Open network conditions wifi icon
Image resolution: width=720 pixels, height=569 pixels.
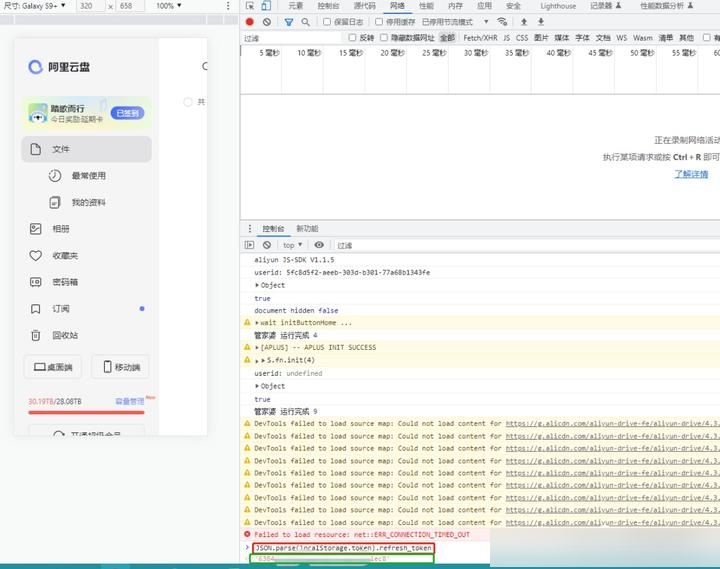pos(502,22)
